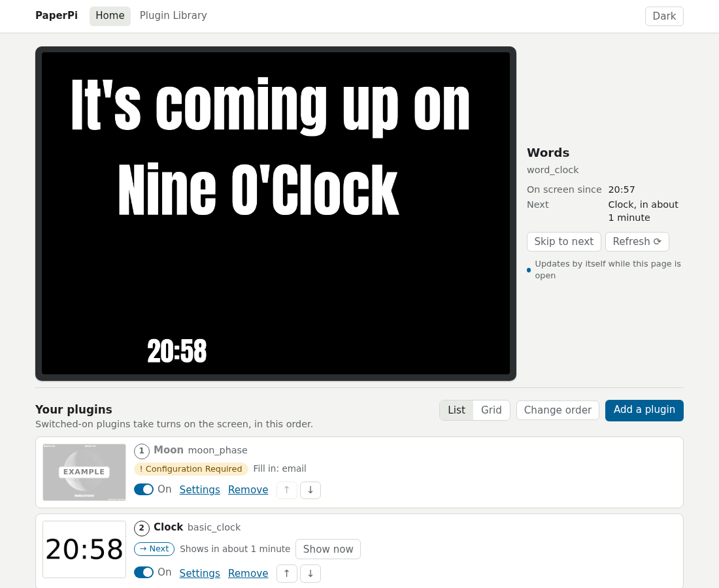Click the word clock screen preview

click(x=276, y=214)
